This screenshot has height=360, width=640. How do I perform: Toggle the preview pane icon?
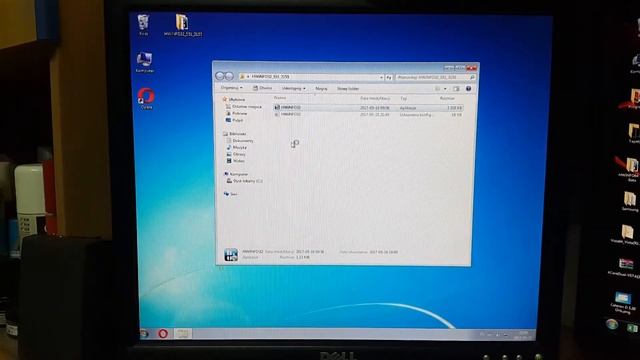coord(456,89)
